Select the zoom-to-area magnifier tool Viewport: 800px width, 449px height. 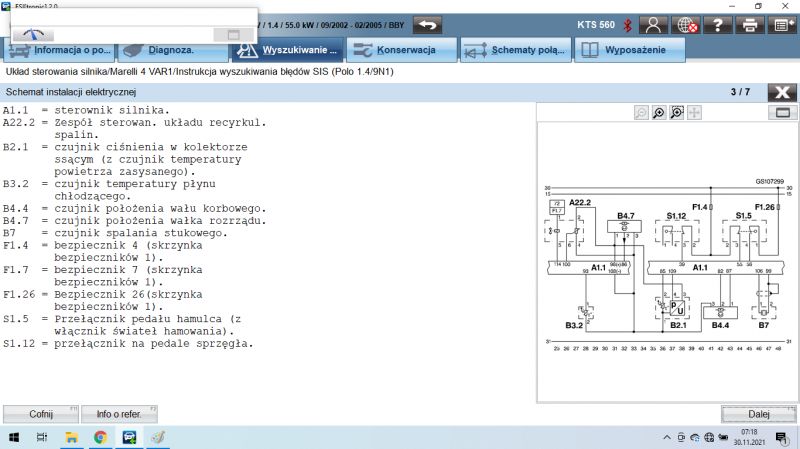pos(677,112)
